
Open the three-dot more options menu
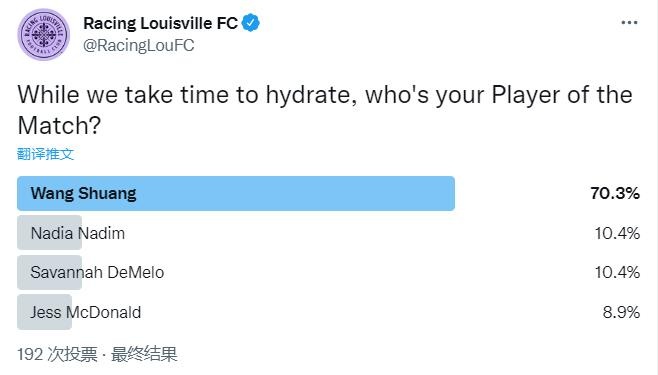(629, 23)
